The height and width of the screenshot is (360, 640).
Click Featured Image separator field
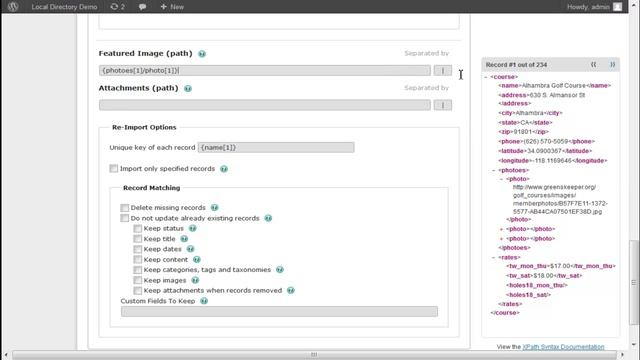[443, 71]
